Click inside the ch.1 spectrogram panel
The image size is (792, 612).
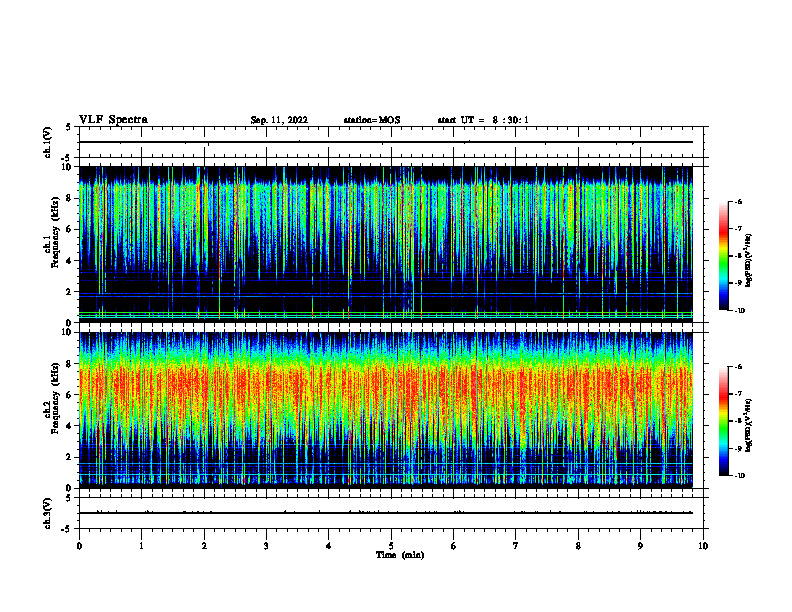386,244
